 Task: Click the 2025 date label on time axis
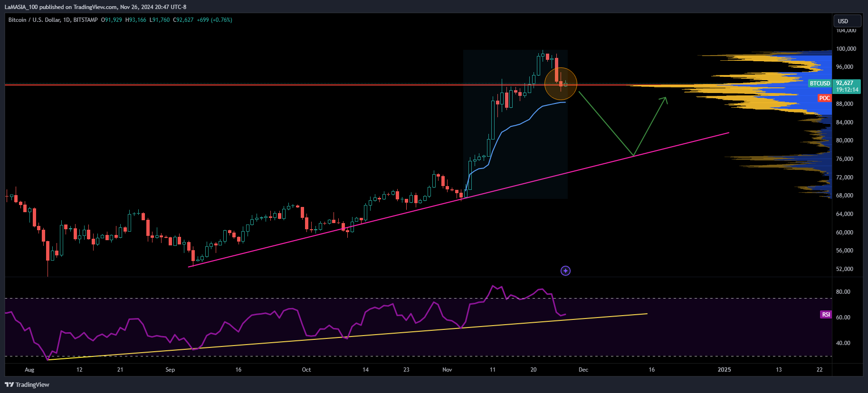pos(724,370)
